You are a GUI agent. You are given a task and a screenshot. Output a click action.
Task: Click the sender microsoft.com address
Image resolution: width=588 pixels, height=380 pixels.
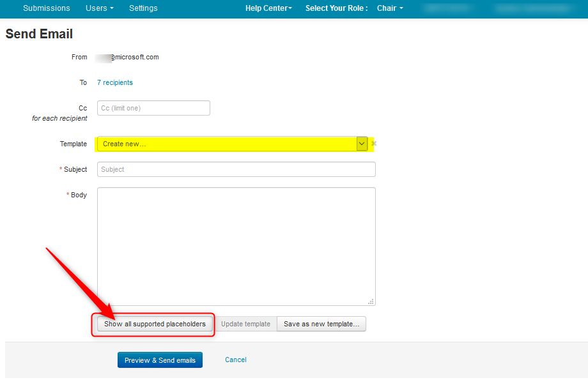127,57
